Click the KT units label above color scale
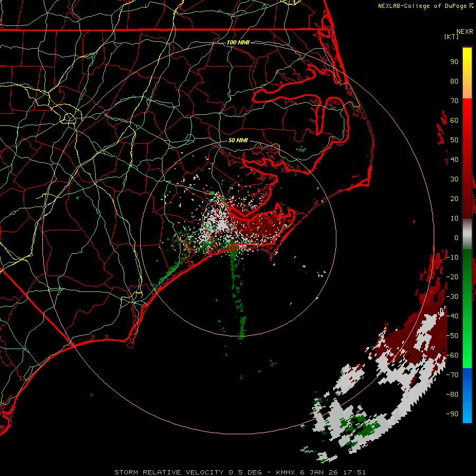The image size is (476, 476). (x=452, y=36)
